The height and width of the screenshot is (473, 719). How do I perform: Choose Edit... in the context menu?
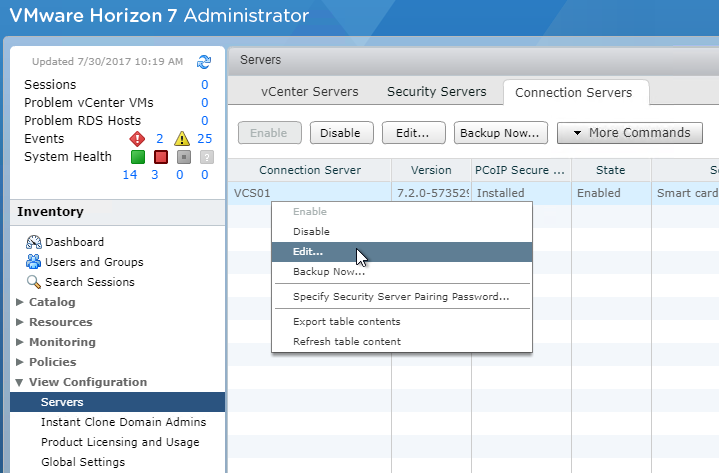coord(402,252)
